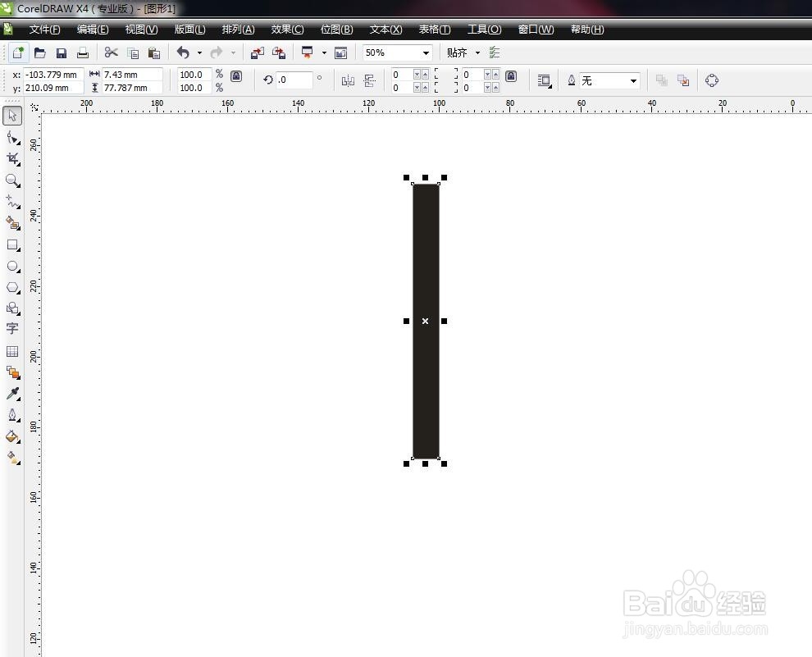Open the 窗口(W) menu

point(536,30)
